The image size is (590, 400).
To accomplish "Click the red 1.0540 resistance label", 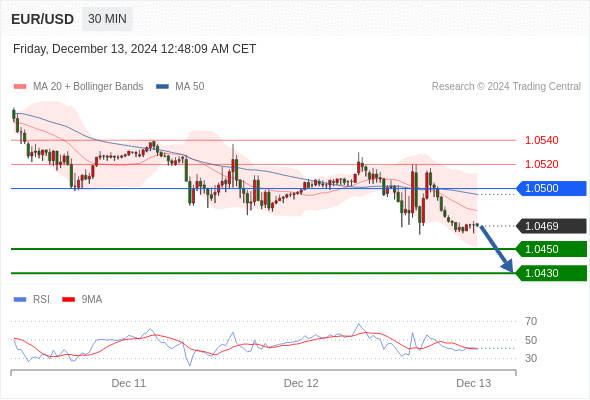I will tap(541, 140).
